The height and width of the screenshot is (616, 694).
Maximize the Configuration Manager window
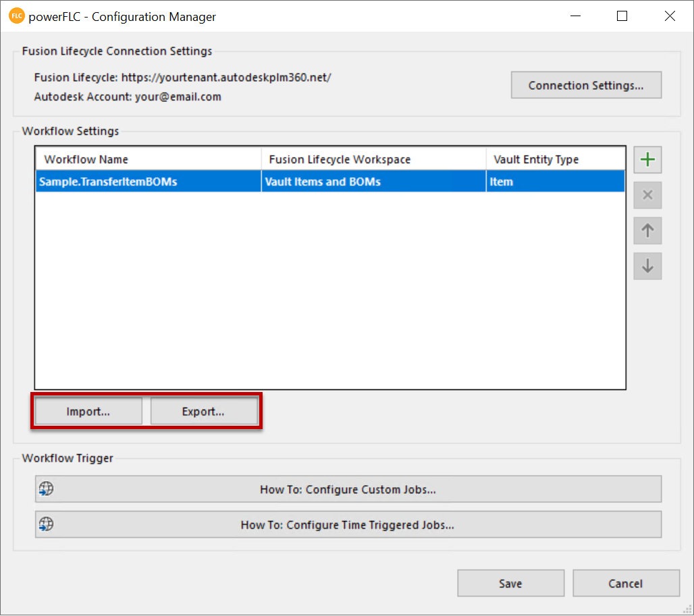pos(622,16)
